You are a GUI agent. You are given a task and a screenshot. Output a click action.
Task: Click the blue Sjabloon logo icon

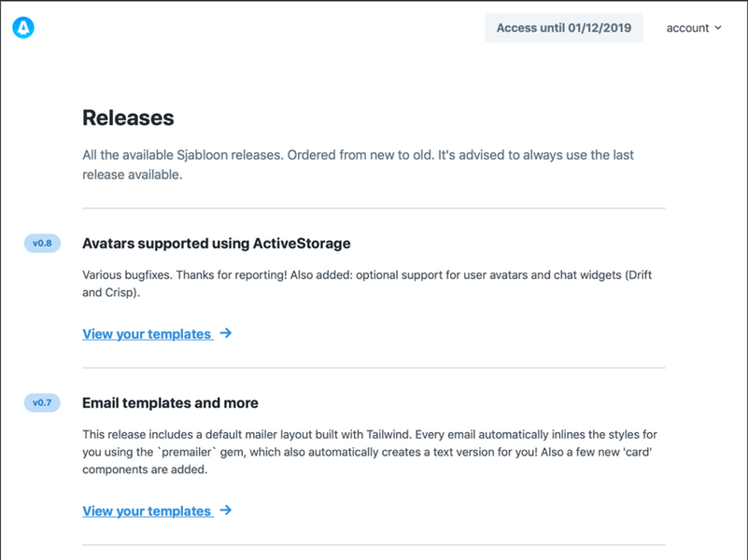click(x=23, y=28)
